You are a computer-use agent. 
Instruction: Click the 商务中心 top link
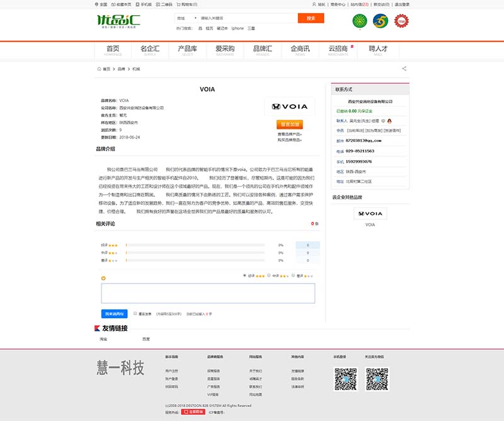[x=338, y=4]
